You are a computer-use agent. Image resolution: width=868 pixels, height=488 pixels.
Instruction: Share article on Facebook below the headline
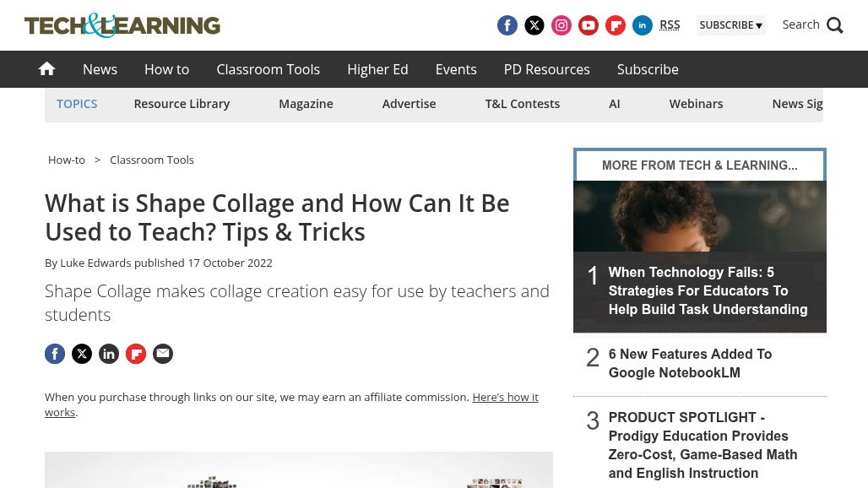[x=55, y=354]
